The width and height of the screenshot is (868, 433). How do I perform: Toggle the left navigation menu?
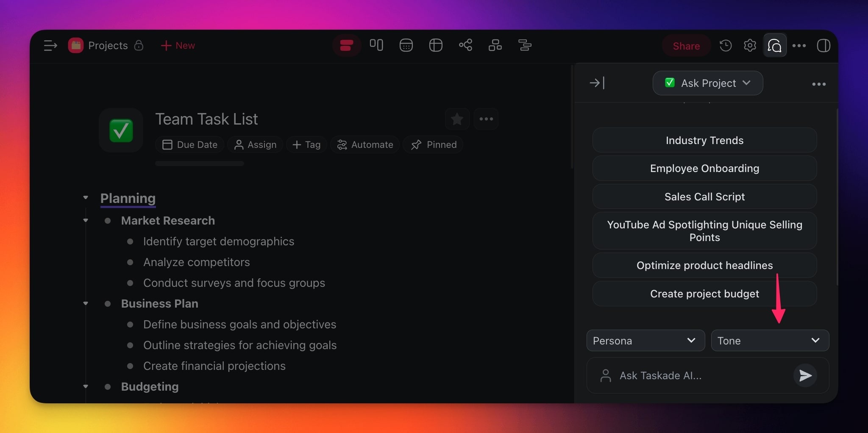[x=50, y=45]
